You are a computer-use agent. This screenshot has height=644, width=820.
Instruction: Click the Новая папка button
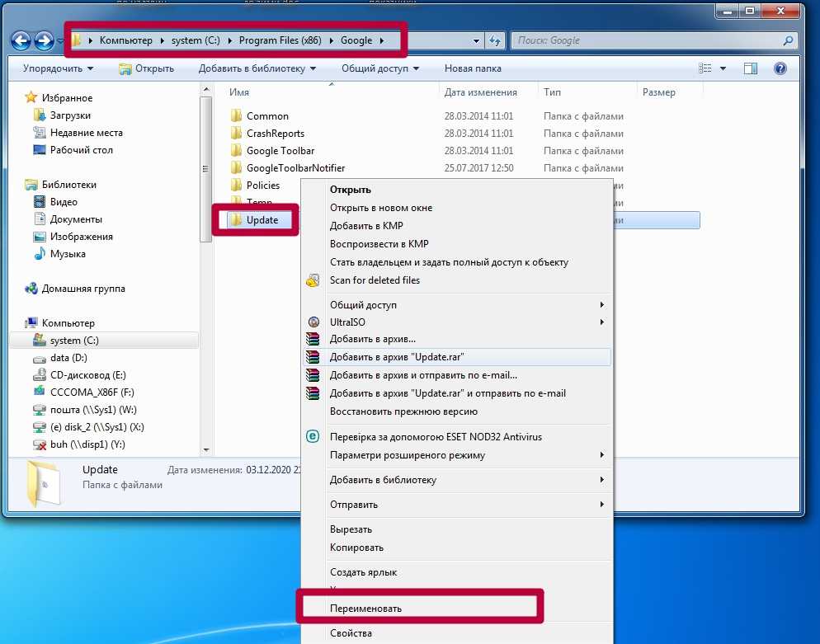[x=473, y=68]
